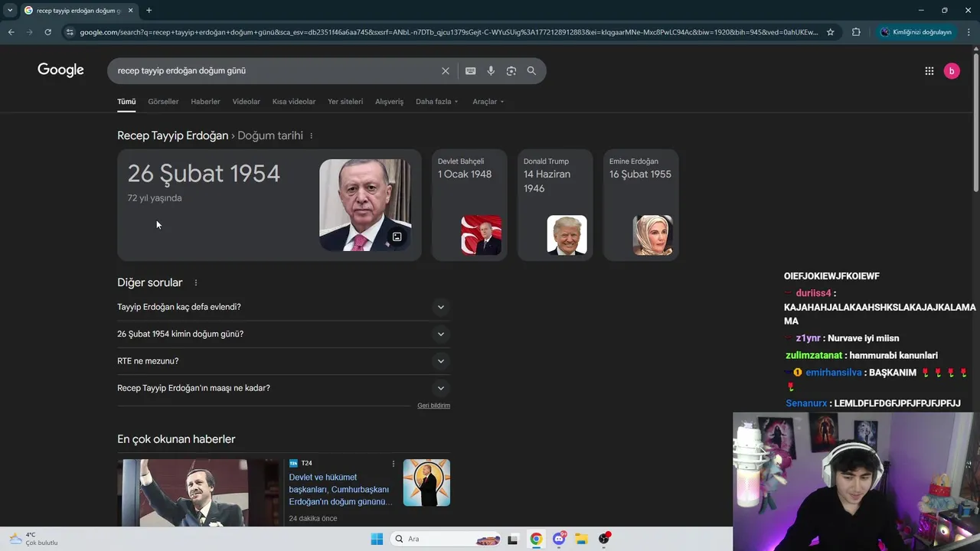Switch to Kısa videolar tab

point(294,101)
